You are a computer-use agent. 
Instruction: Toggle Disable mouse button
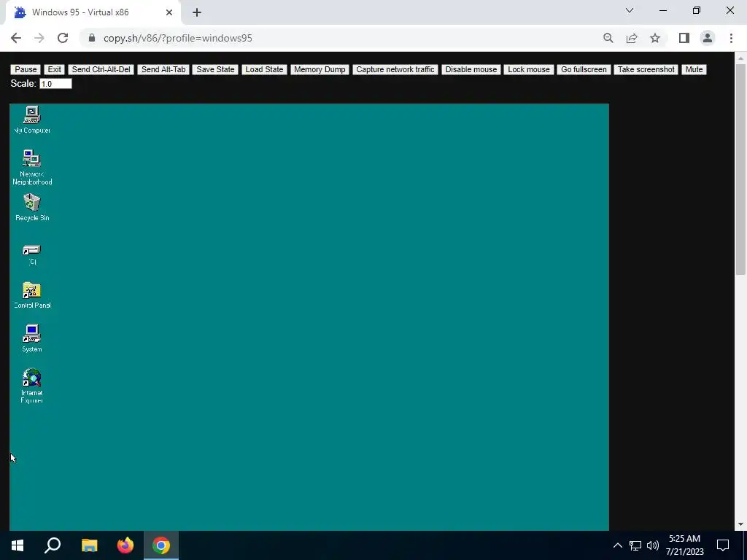click(x=471, y=69)
